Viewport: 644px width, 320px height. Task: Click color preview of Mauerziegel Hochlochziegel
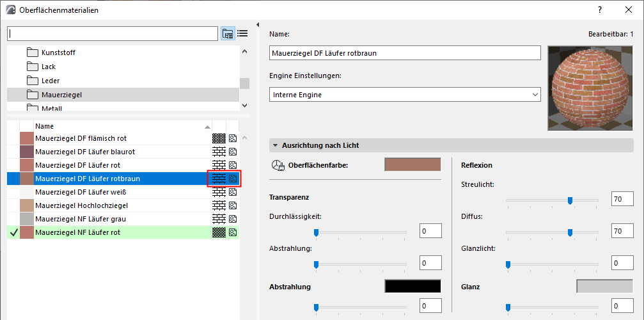27,205
